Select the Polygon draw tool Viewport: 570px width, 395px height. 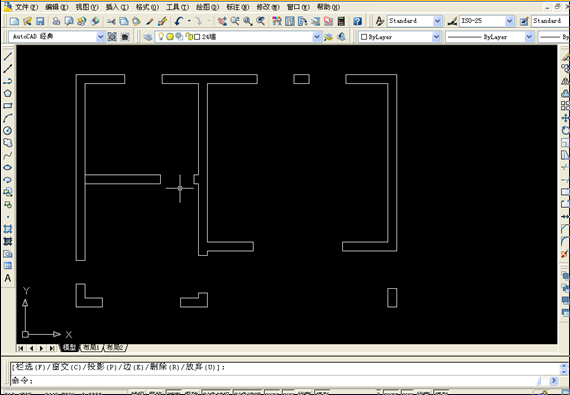pos(8,93)
